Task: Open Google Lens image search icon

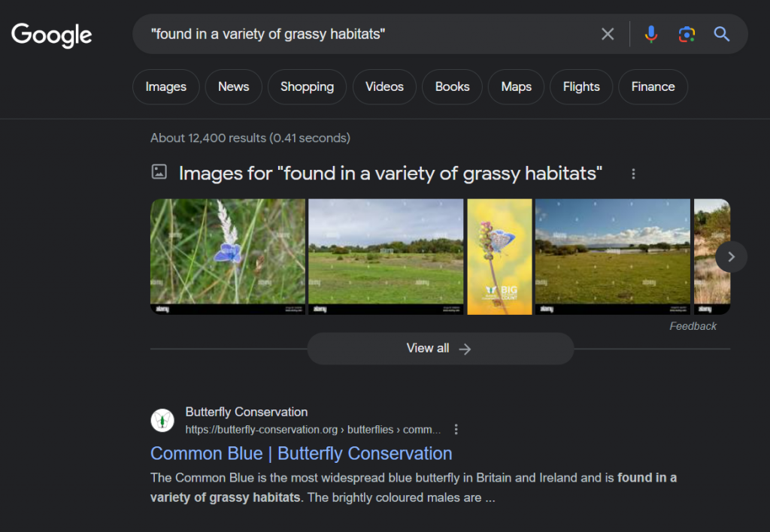Action: (x=686, y=34)
